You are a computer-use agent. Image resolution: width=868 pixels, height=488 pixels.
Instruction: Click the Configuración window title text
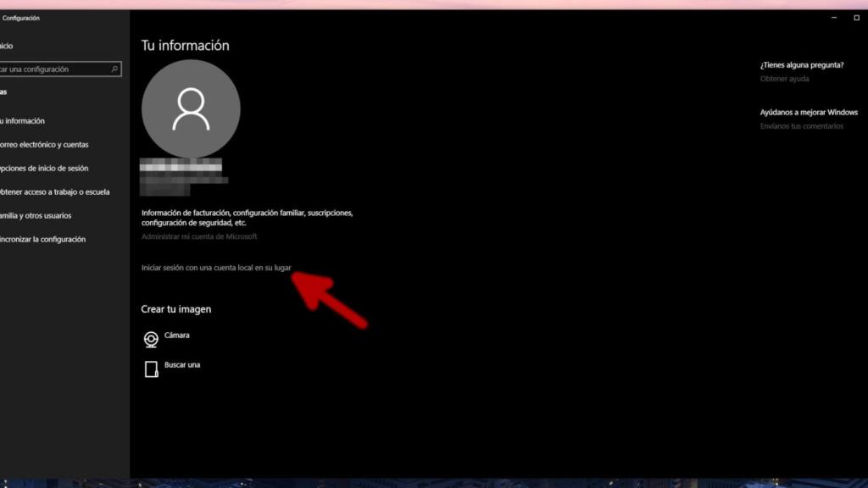(x=21, y=18)
